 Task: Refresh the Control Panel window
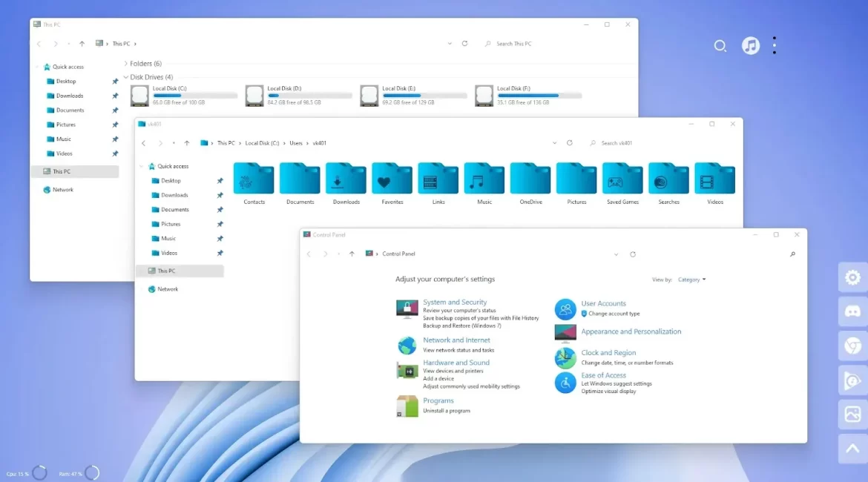click(633, 254)
